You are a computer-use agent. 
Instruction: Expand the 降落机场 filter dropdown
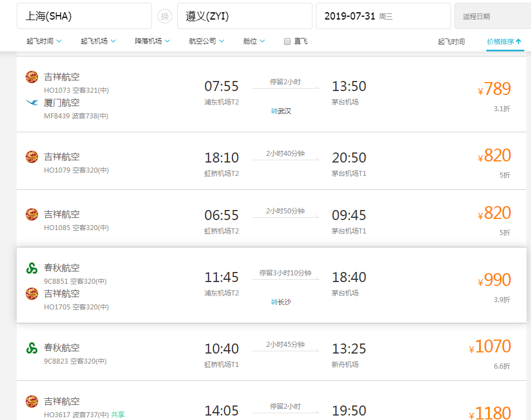[153, 41]
